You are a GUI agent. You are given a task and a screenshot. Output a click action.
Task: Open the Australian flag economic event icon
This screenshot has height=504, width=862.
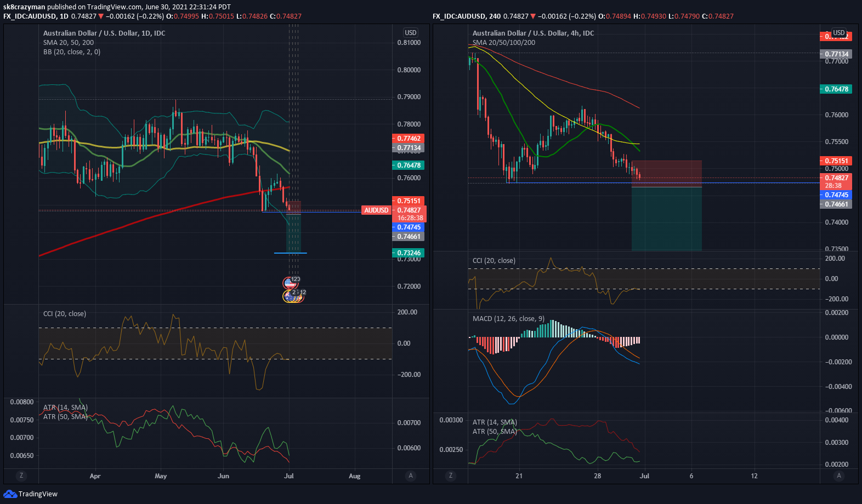(x=290, y=296)
